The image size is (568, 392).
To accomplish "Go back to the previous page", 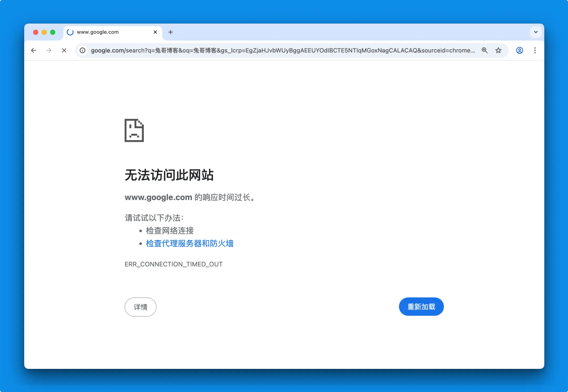I will click(34, 50).
